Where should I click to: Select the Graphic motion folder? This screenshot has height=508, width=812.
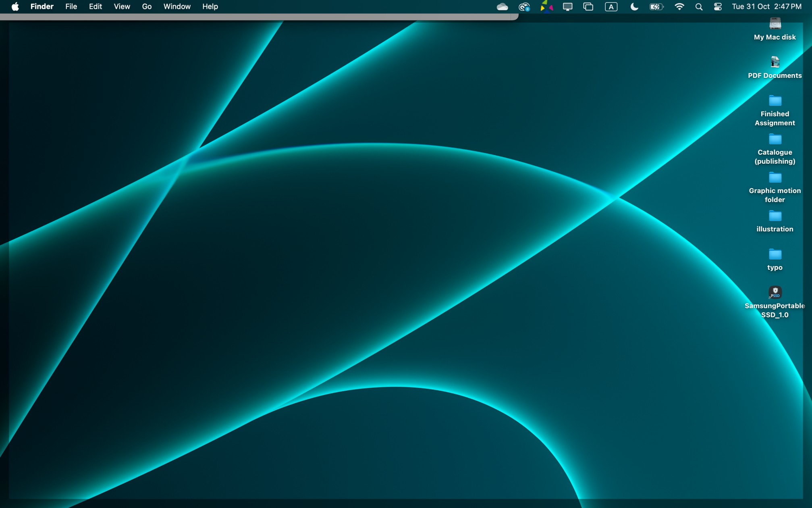point(775,178)
